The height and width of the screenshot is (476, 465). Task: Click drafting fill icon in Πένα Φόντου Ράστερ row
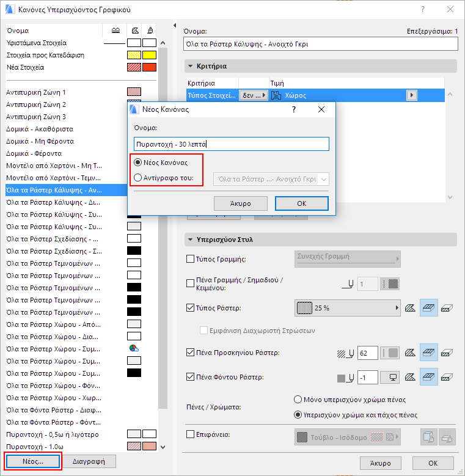pyautogui.click(x=410, y=377)
